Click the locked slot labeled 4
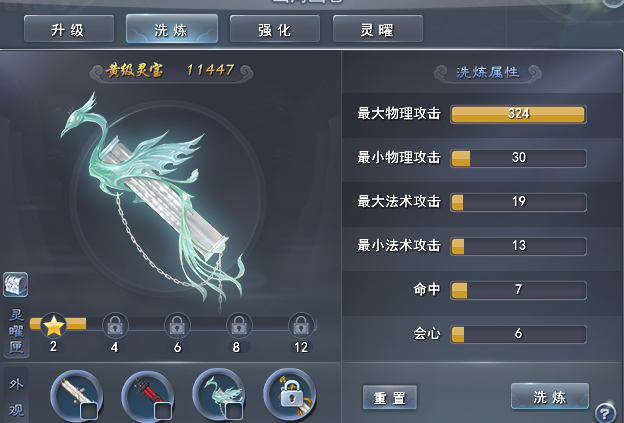 pos(115,326)
